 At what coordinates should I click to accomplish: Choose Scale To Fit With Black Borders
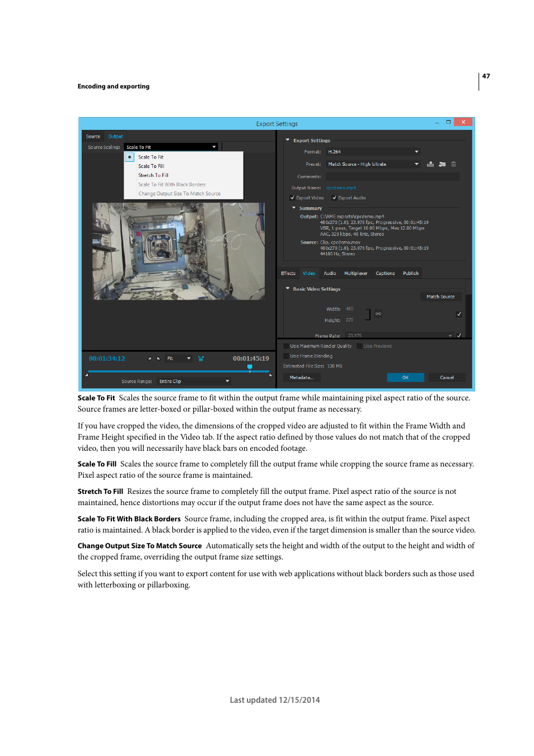pos(184,184)
